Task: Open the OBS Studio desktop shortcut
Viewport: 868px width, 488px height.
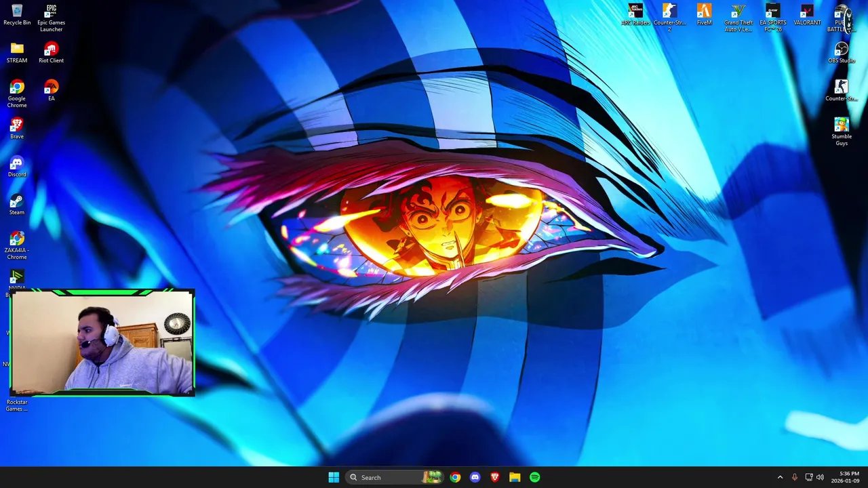Action: tap(841, 53)
